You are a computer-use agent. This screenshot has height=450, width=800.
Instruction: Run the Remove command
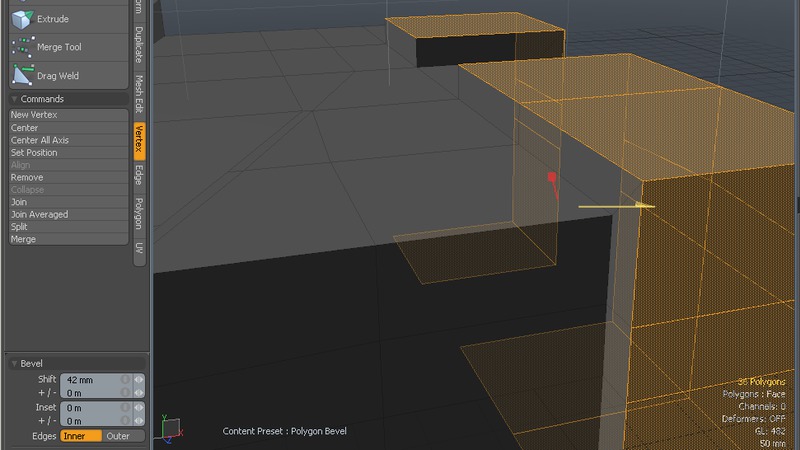68,177
